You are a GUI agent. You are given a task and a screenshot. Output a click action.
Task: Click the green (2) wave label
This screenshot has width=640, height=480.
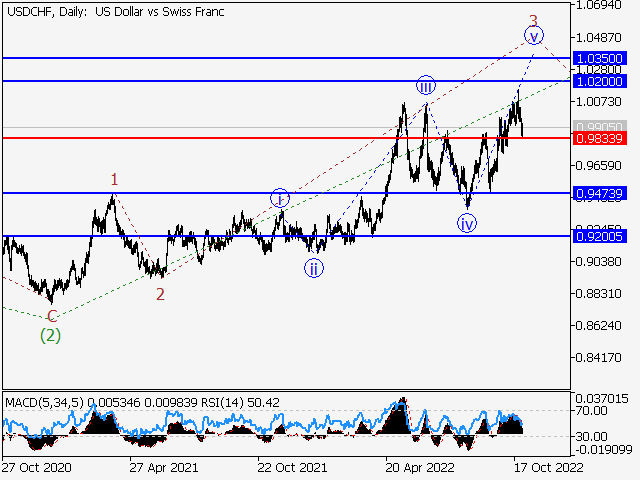click(x=50, y=336)
